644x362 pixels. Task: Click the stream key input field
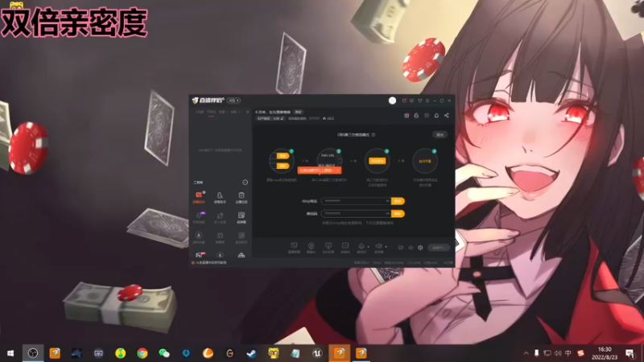tap(356, 213)
